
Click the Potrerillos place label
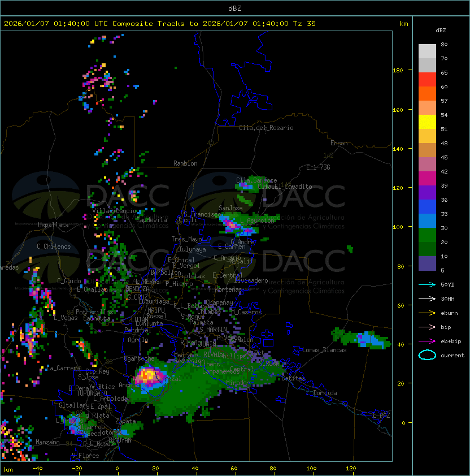(94, 312)
